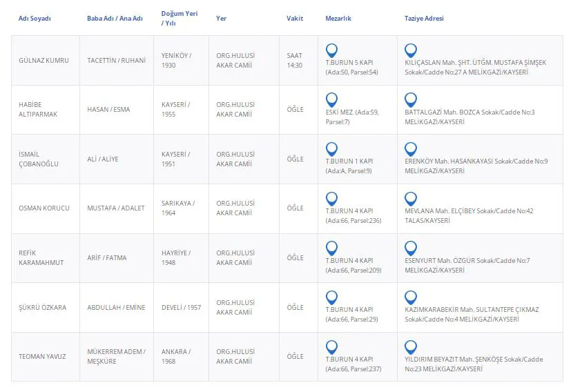Click the Taziye Adresi column header

(x=424, y=19)
